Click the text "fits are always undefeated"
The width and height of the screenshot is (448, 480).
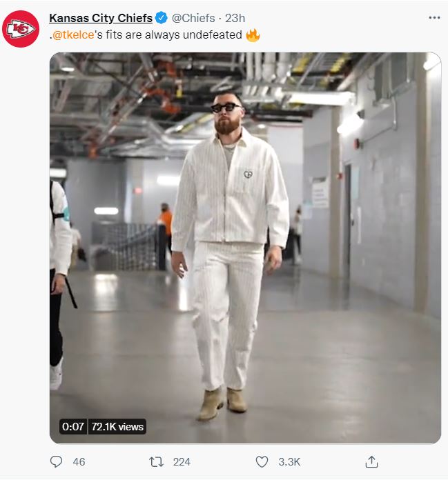(174, 35)
